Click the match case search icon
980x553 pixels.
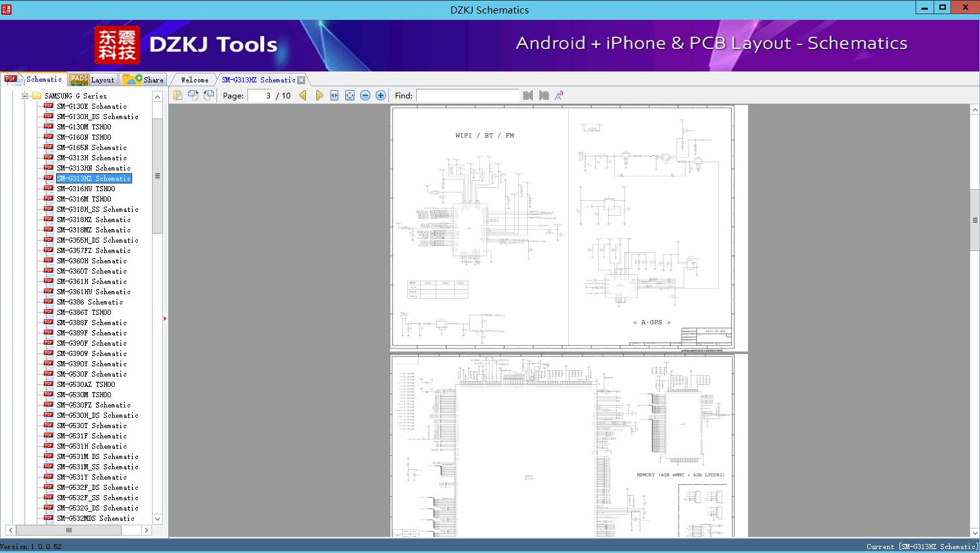tap(559, 95)
